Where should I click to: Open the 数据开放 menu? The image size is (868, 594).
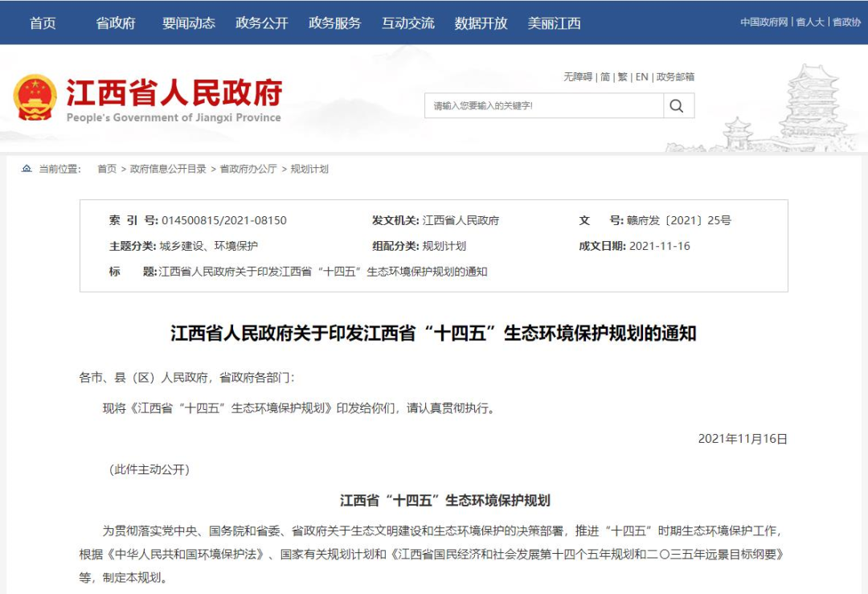coord(481,23)
